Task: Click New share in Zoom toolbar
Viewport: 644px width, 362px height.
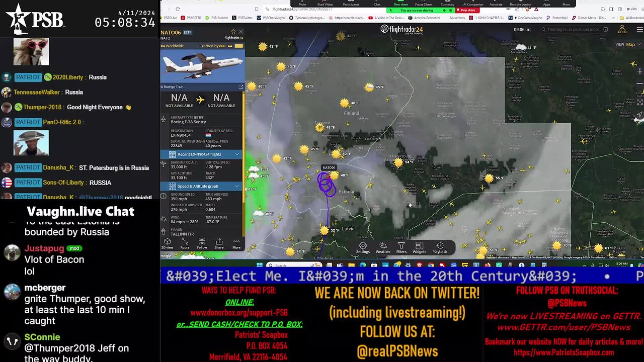Action: (401, 3)
